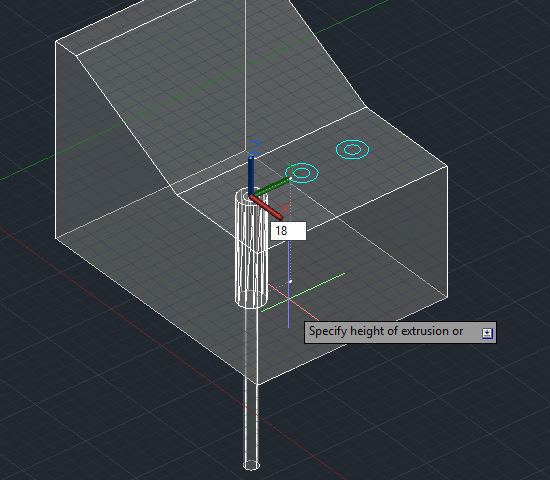Click the 18 dynamic input height field
The width and height of the screenshot is (550, 480).
[x=288, y=231]
